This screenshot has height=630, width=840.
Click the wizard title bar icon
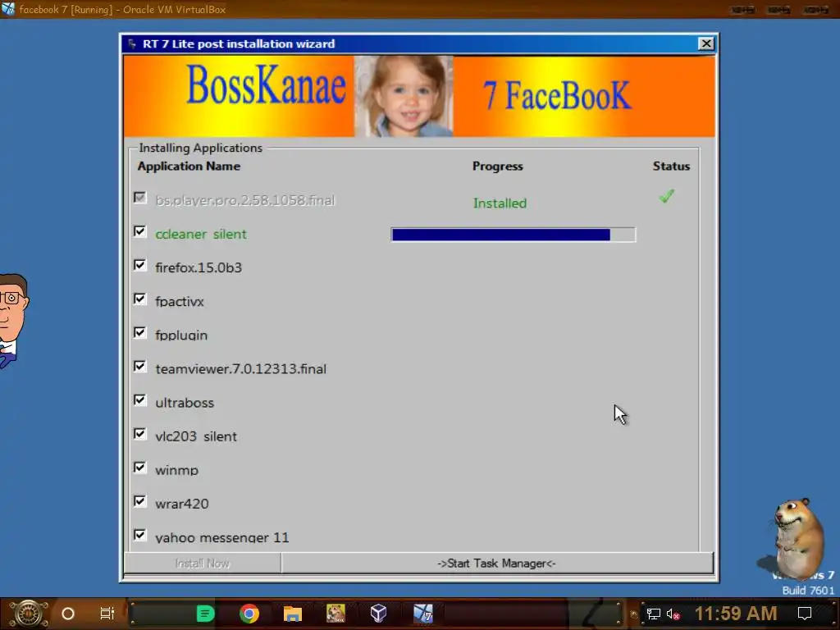pyautogui.click(x=132, y=44)
